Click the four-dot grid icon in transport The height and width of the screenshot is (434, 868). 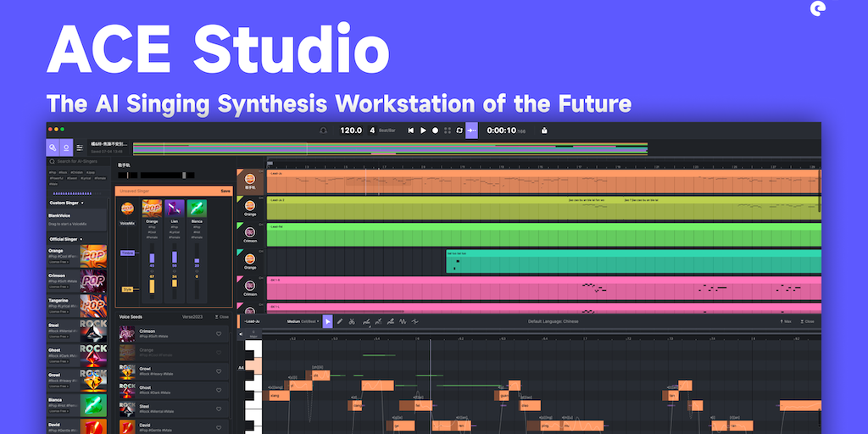click(448, 131)
